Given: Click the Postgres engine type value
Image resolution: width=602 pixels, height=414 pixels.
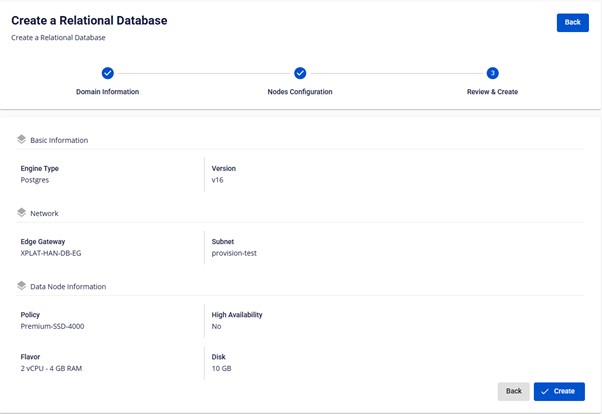Looking at the screenshot, I should coord(35,180).
